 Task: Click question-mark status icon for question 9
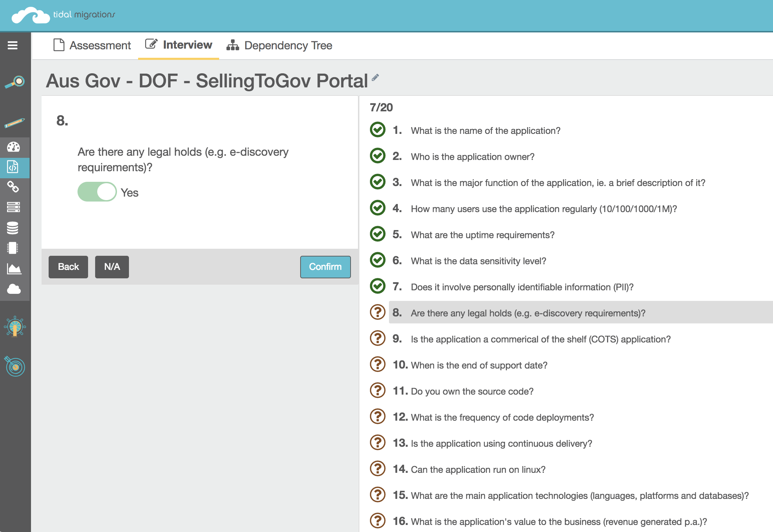point(378,338)
